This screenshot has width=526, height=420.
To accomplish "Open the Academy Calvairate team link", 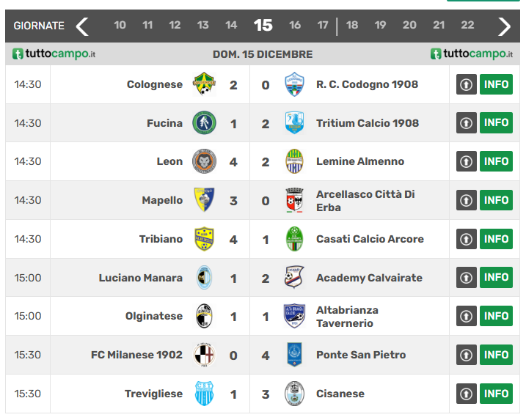I will pos(369,278).
